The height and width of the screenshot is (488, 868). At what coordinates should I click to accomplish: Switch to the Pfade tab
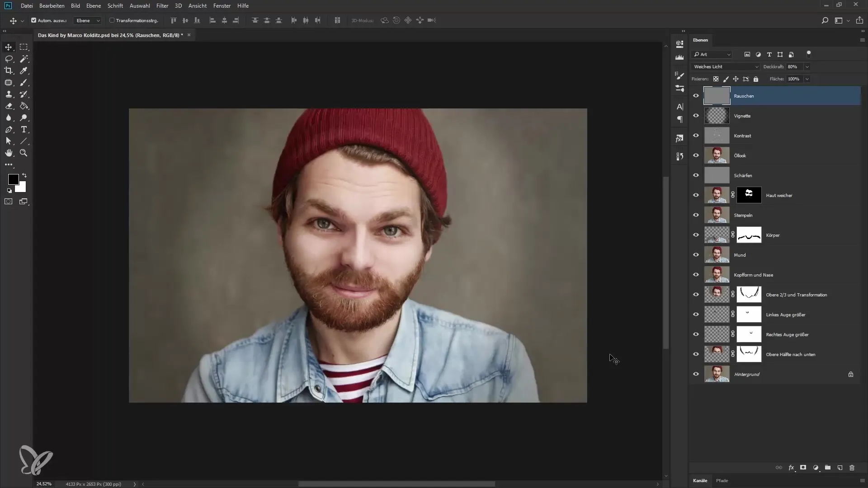tap(722, 481)
